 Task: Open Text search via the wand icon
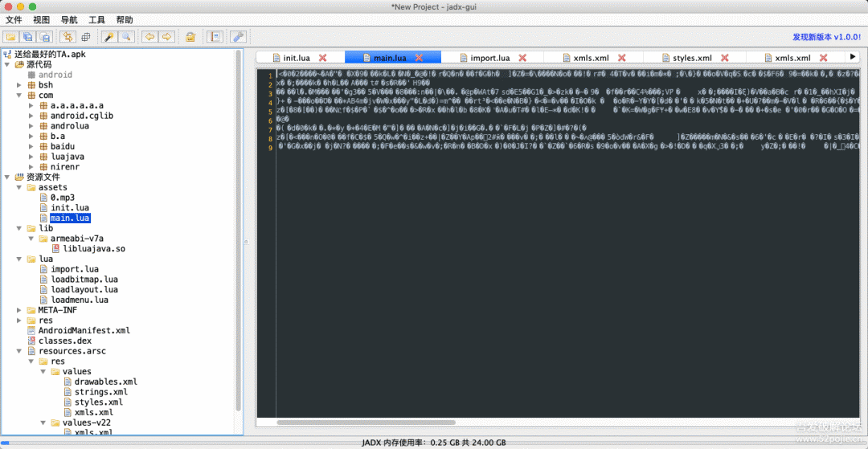click(x=109, y=37)
